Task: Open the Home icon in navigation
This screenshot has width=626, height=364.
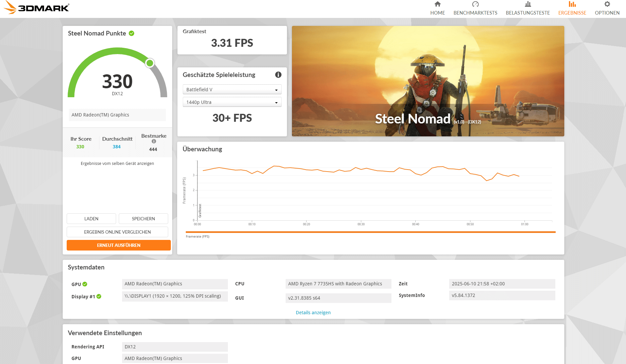Action: pos(438,4)
